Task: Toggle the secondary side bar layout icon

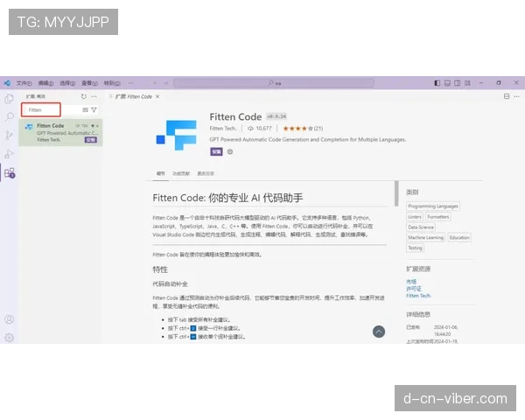Action: [x=458, y=83]
